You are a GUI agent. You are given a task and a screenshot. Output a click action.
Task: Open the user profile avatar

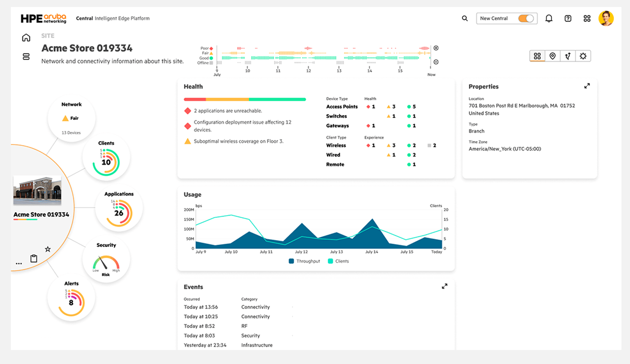click(x=606, y=18)
